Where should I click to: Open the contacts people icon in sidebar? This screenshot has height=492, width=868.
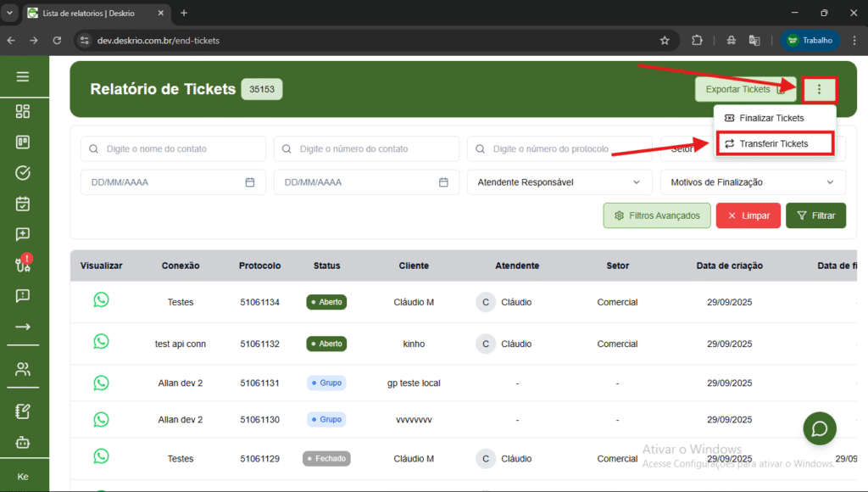click(x=23, y=369)
